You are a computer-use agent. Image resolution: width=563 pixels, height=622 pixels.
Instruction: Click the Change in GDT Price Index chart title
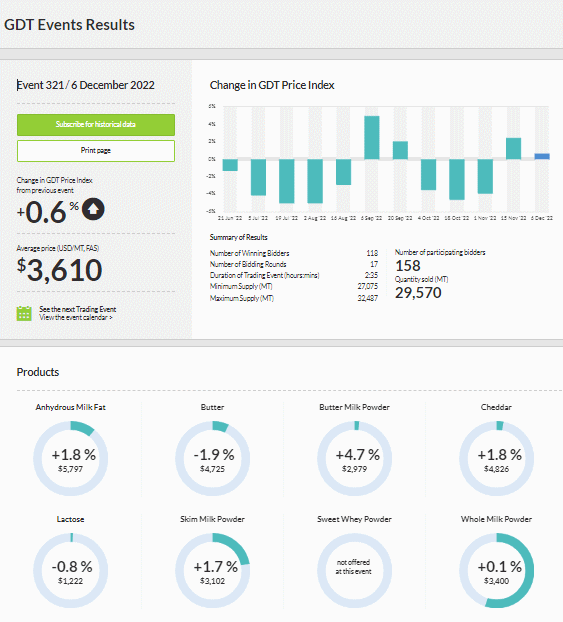coord(272,85)
